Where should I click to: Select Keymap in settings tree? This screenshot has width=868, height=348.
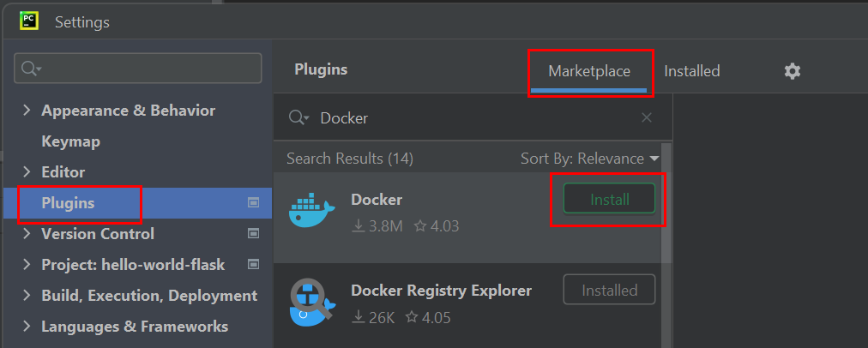(x=71, y=141)
